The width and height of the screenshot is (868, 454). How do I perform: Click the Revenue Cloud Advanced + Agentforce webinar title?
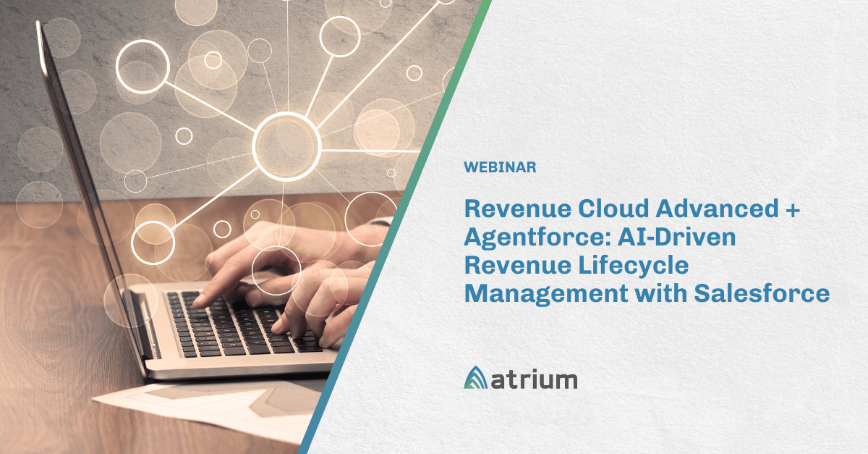click(x=646, y=251)
